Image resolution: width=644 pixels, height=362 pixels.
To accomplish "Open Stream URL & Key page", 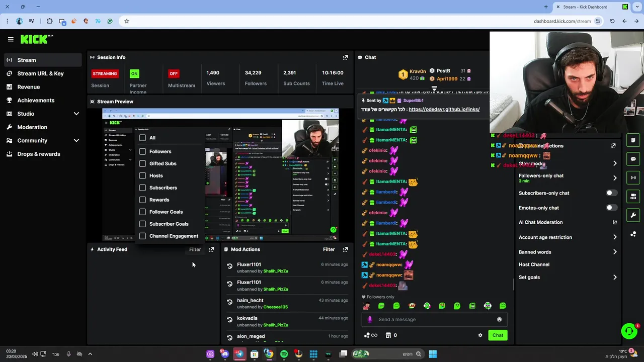I will [x=42, y=73].
